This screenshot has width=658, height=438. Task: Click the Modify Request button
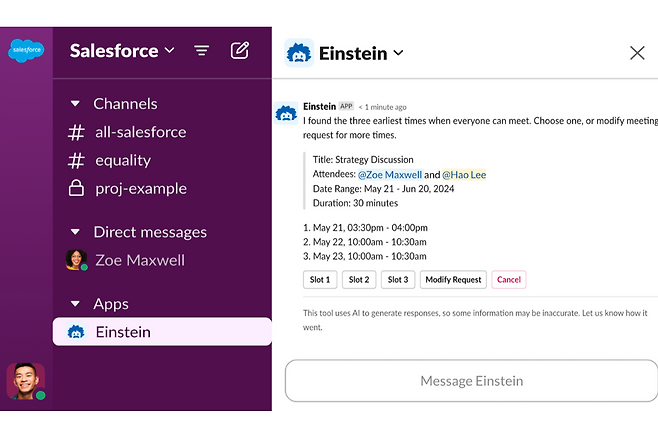click(x=452, y=280)
